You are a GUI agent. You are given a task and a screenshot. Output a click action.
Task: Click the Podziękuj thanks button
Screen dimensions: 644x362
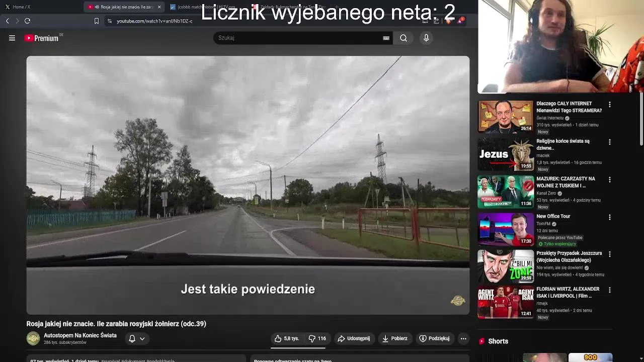(x=435, y=338)
